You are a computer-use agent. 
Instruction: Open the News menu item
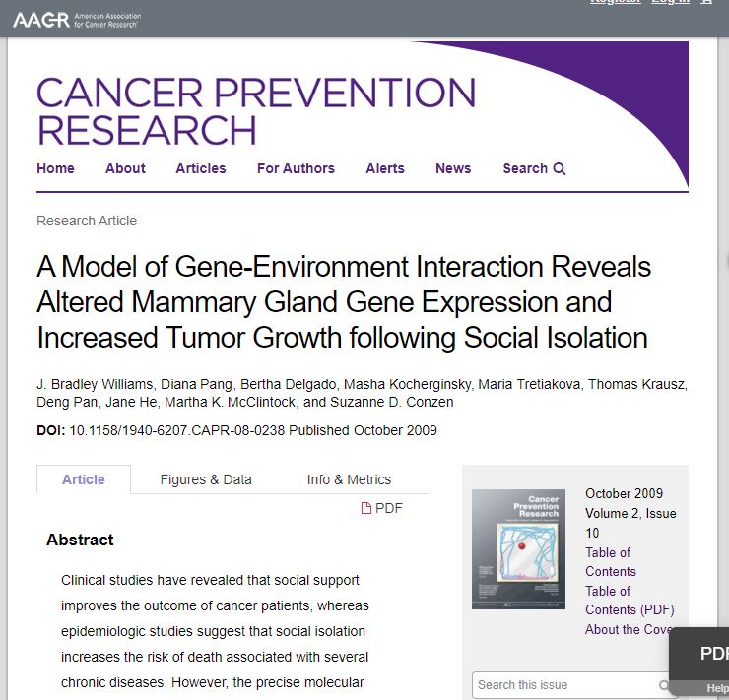click(453, 168)
